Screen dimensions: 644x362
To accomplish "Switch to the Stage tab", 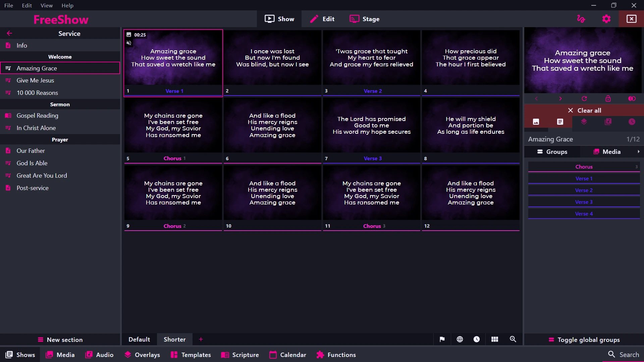I will (365, 19).
